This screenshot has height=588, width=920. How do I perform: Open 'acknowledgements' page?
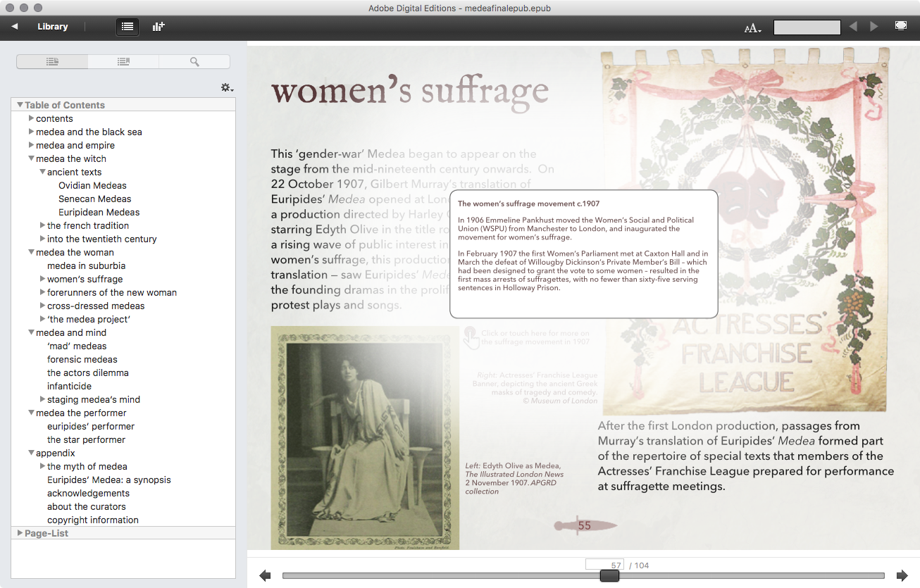[89, 493]
